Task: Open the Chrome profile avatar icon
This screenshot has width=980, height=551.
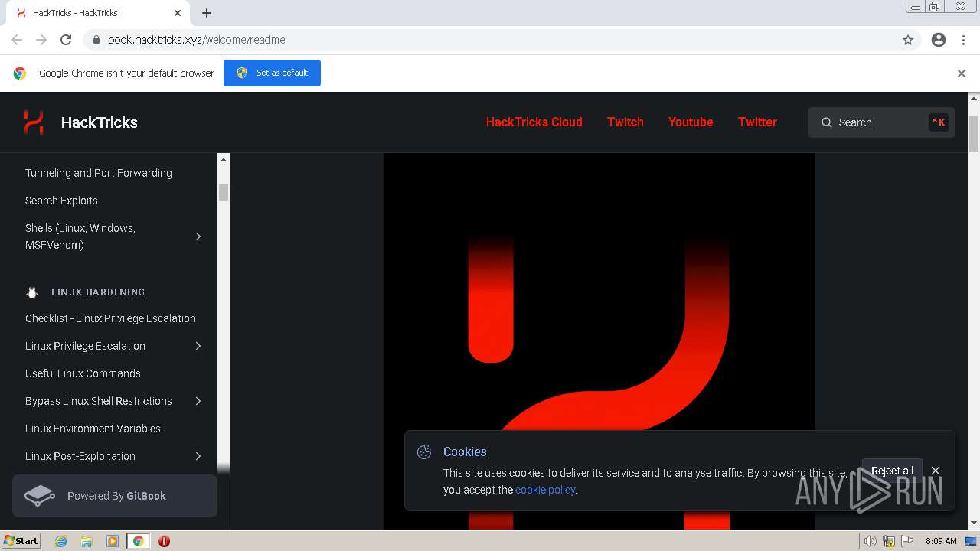Action: [x=939, y=40]
